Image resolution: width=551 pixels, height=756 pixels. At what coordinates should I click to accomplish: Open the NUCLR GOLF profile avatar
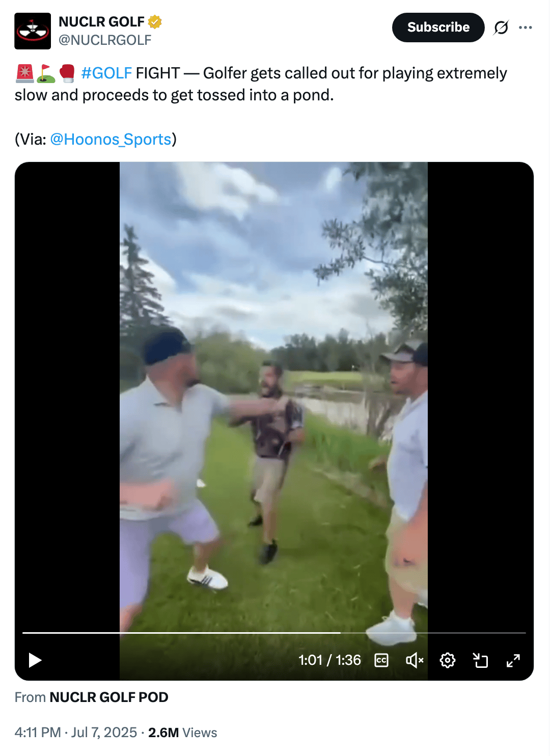click(33, 31)
